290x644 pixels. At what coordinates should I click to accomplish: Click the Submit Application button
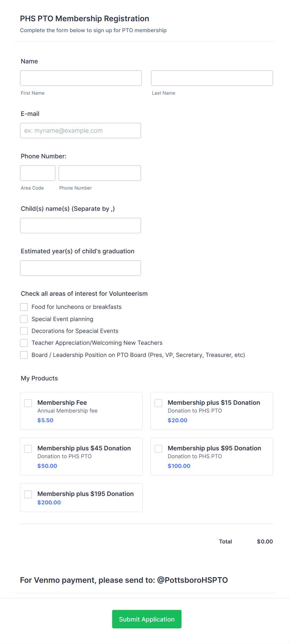[x=147, y=619]
